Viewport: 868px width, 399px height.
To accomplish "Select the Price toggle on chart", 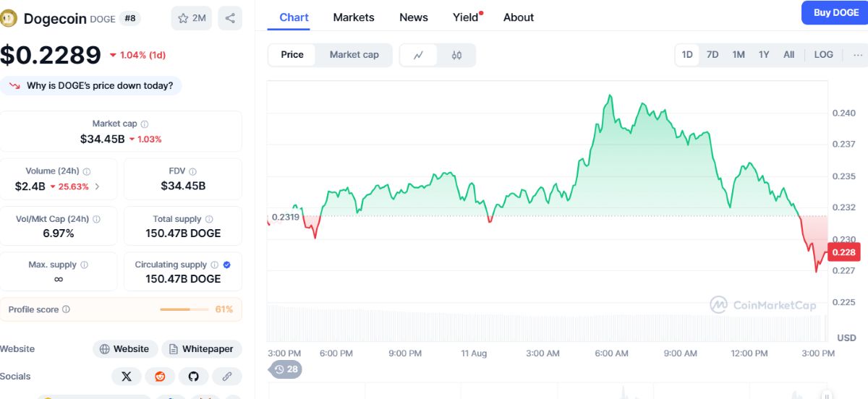I will click(x=292, y=55).
